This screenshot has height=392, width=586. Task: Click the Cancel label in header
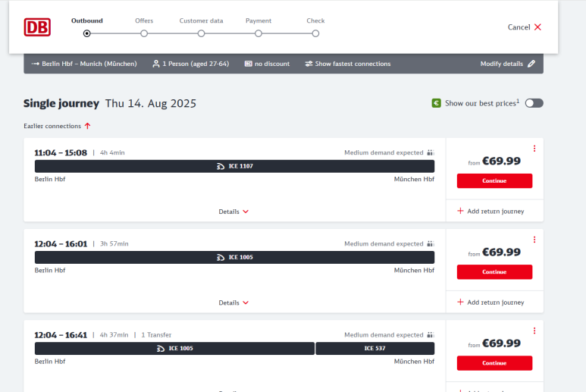[519, 27]
